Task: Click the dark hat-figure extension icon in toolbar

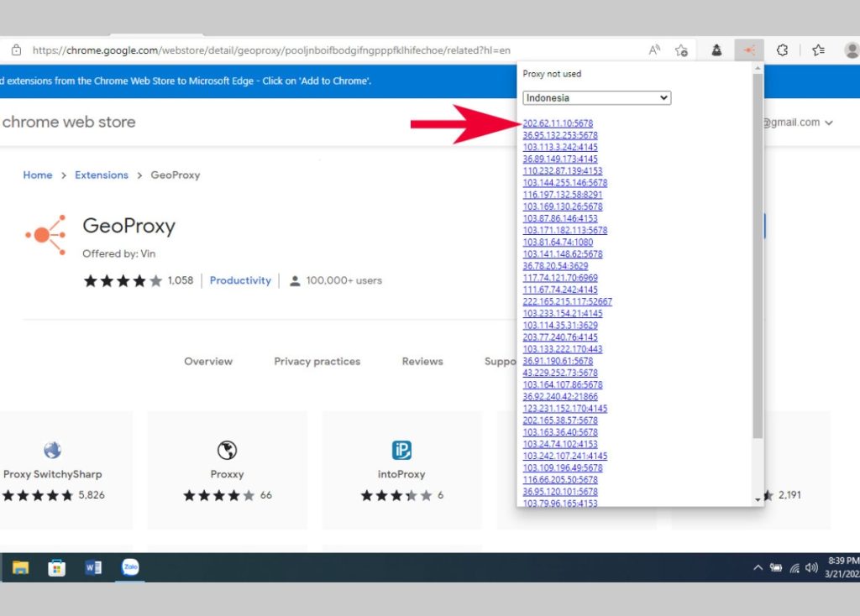Action: pyautogui.click(x=716, y=50)
